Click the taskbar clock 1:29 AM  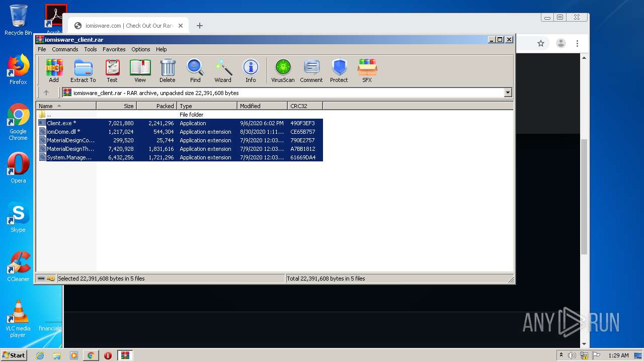[618, 355]
